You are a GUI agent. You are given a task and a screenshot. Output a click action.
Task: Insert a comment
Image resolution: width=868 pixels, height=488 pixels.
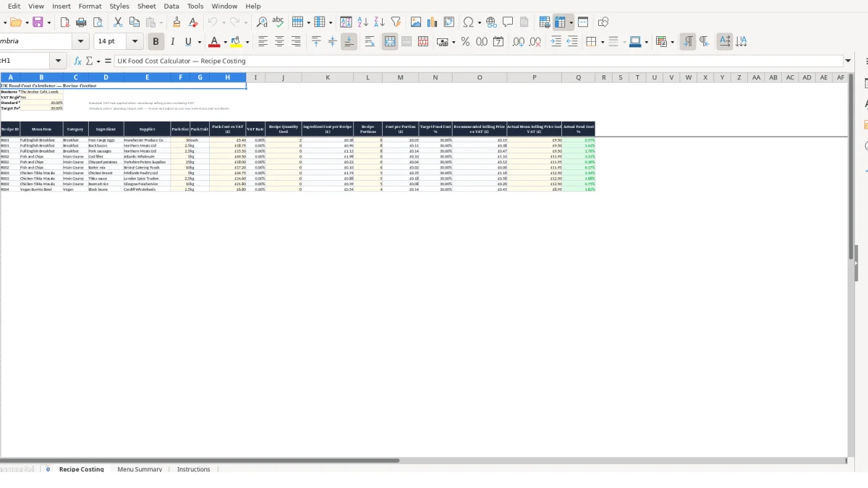point(508,22)
